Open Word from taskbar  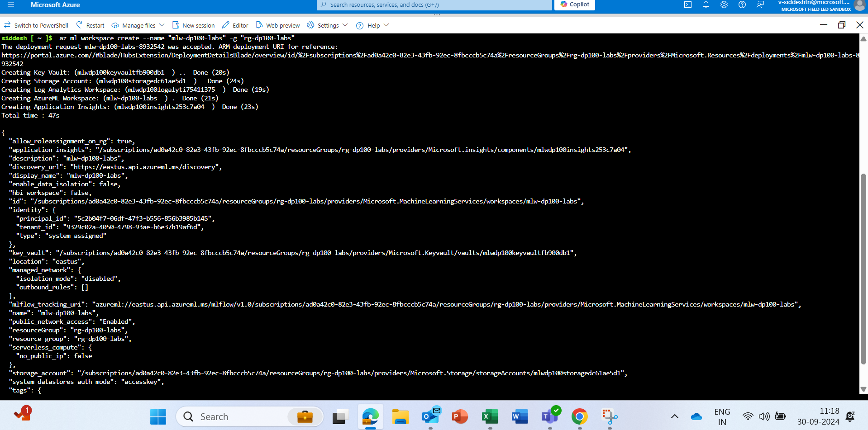pyautogui.click(x=520, y=416)
